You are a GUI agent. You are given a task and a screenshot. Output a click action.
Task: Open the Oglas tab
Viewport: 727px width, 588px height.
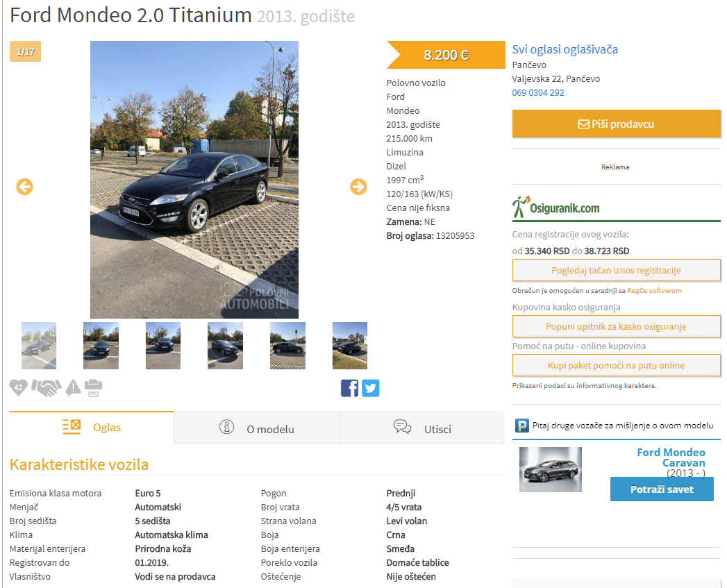click(x=92, y=427)
